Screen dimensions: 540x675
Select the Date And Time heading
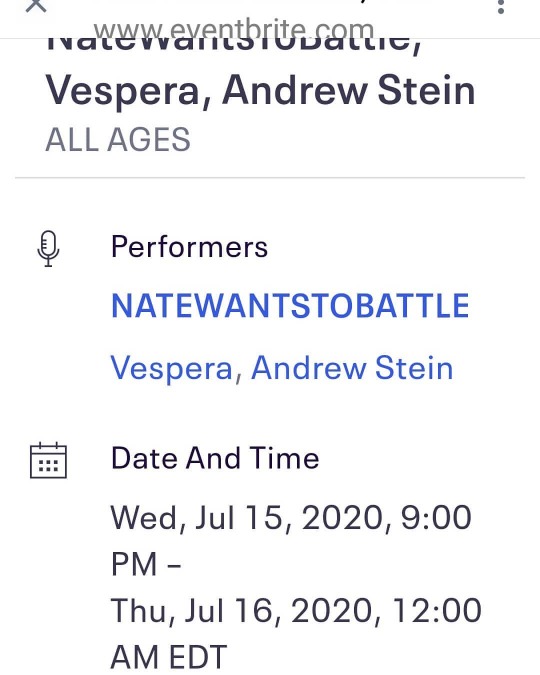pyautogui.click(x=215, y=458)
